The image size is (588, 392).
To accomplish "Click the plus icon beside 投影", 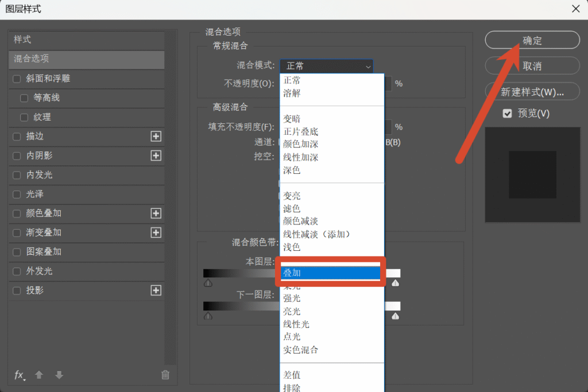I will [156, 290].
